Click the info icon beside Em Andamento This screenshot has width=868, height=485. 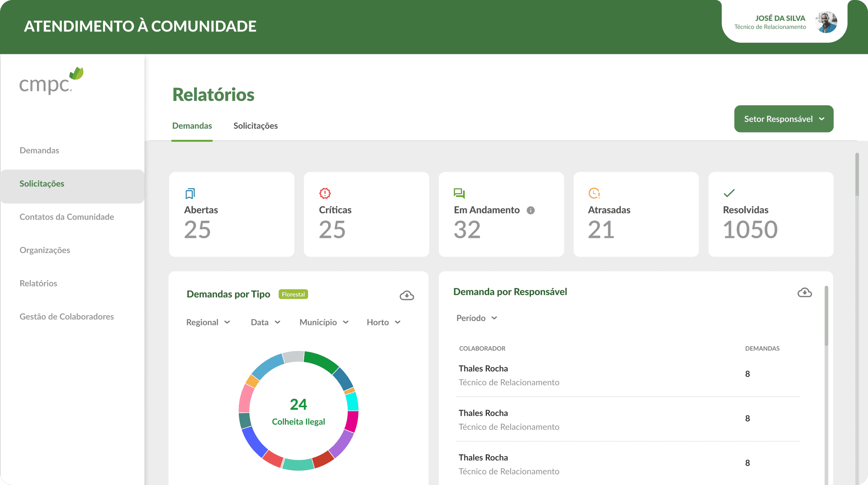tap(530, 210)
